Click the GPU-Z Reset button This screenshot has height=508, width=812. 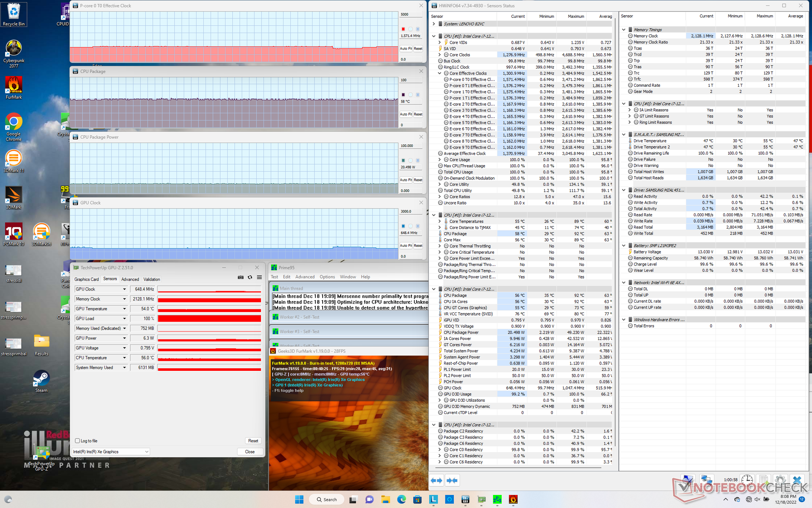click(253, 441)
